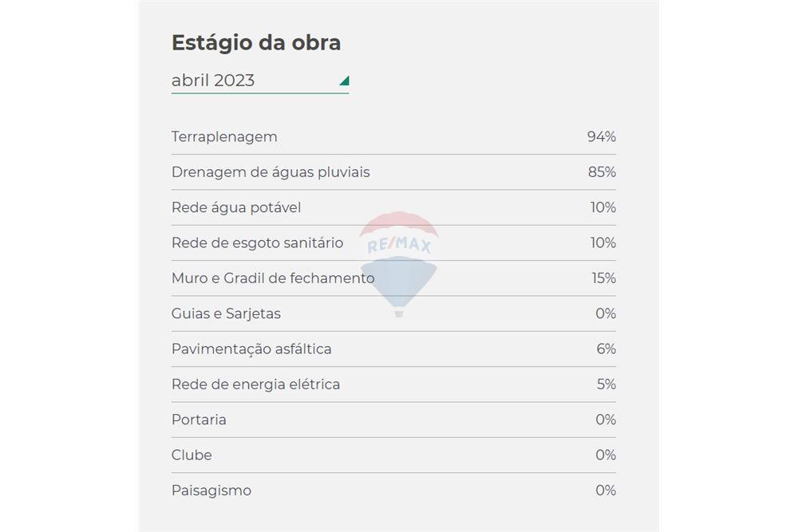Select Muro e Gradil de fechamento label
Image resolution: width=798 pixels, height=532 pixels.
[x=273, y=278]
